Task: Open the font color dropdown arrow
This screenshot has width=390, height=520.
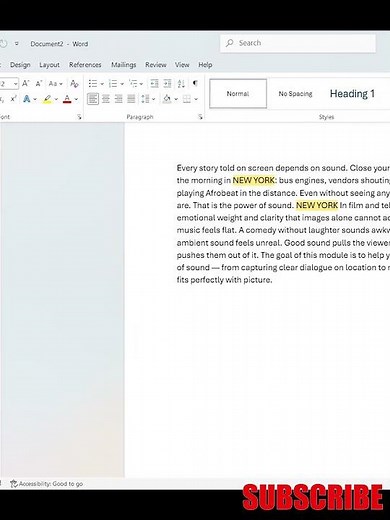Action: click(x=76, y=99)
